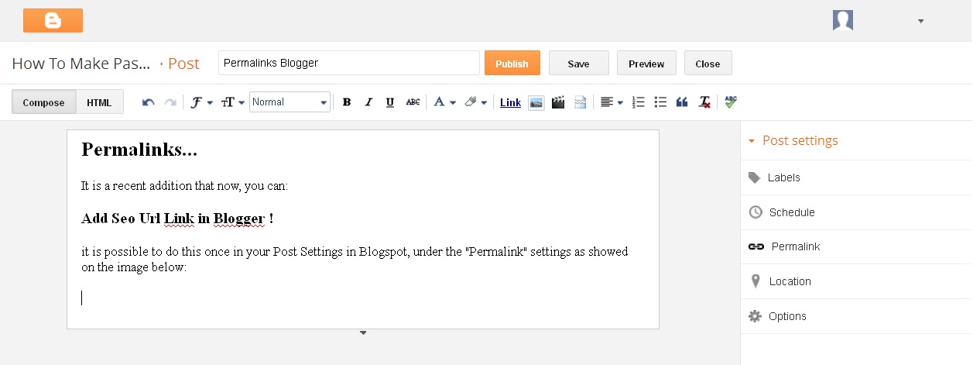Open the font size dropdown
Viewport: 980px width, 365px height.
point(232,102)
